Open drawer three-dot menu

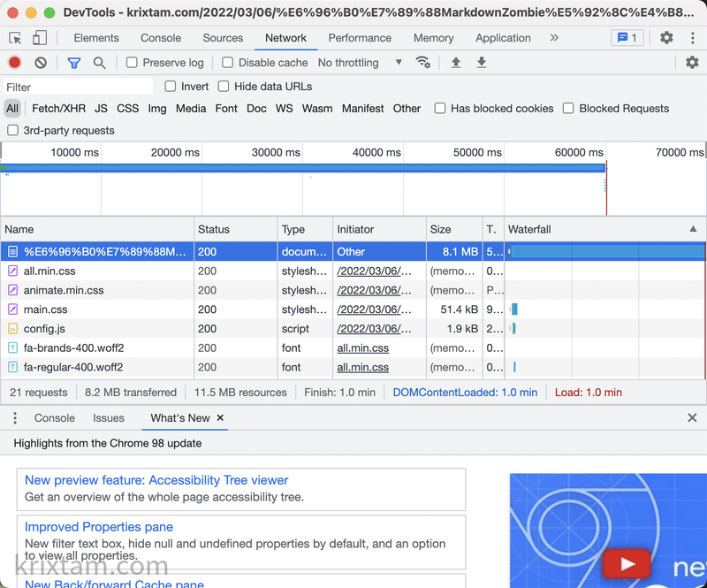click(15, 418)
